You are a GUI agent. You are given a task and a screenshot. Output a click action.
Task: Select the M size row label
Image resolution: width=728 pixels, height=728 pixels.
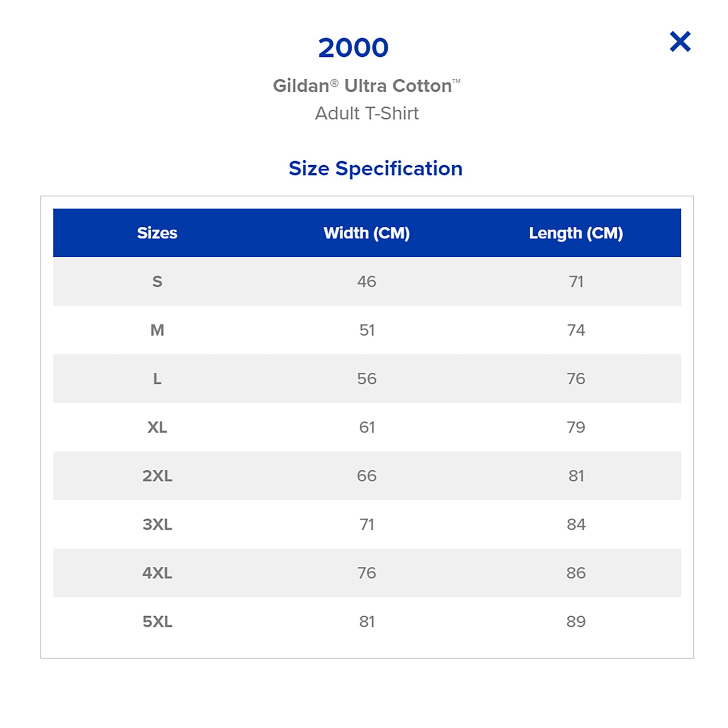(x=157, y=330)
